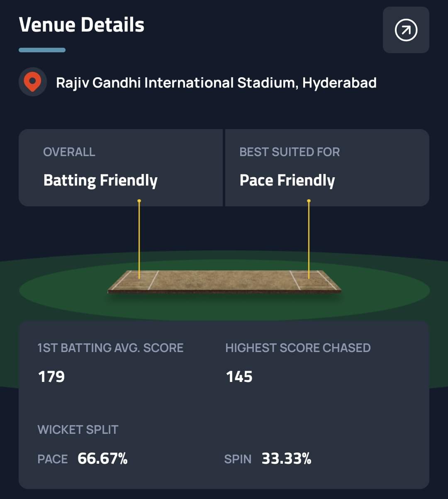Screen dimensions: 448x499
Task: Click the Highest Score Chased label
Action: click(x=298, y=348)
